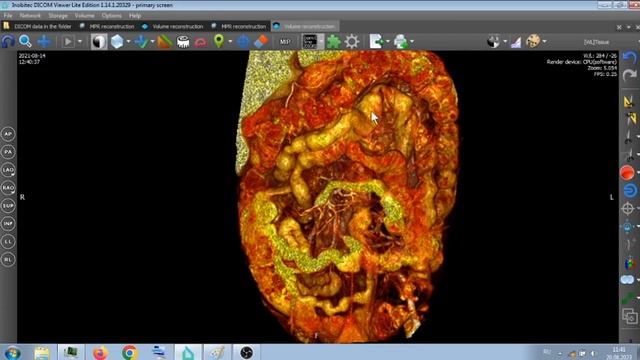Open the gear settings icon
Screen dimensions: 640x360
(352, 42)
